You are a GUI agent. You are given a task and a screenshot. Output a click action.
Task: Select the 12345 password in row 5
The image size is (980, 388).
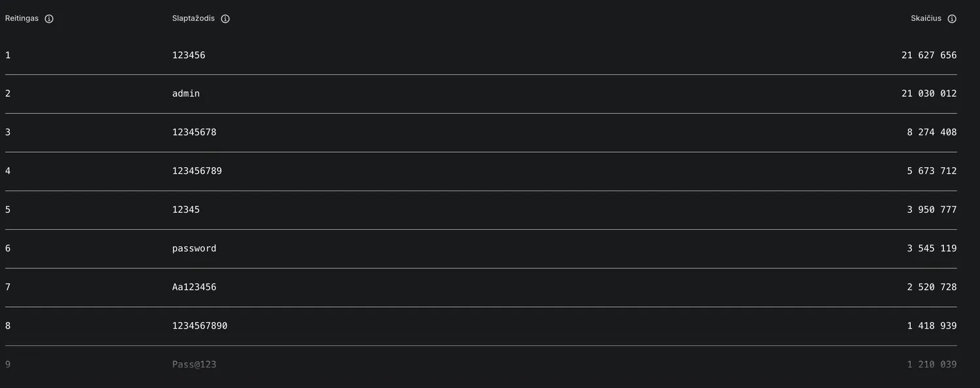[x=186, y=210]
